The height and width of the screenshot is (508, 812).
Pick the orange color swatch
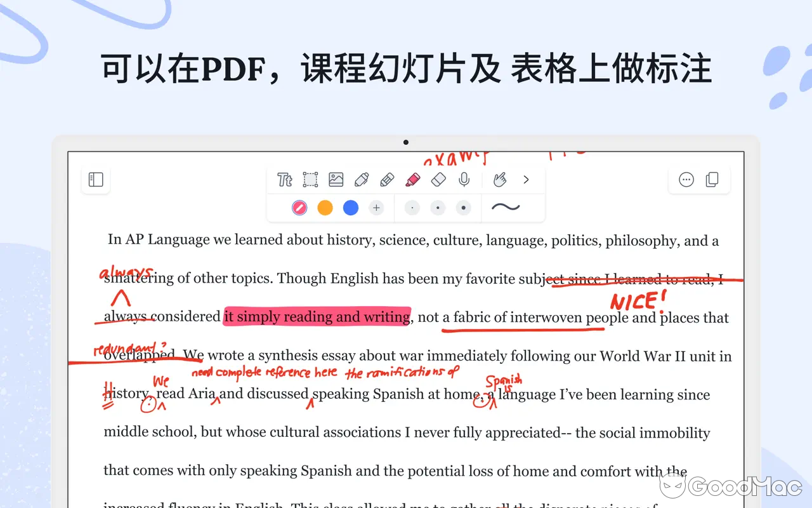325,208
